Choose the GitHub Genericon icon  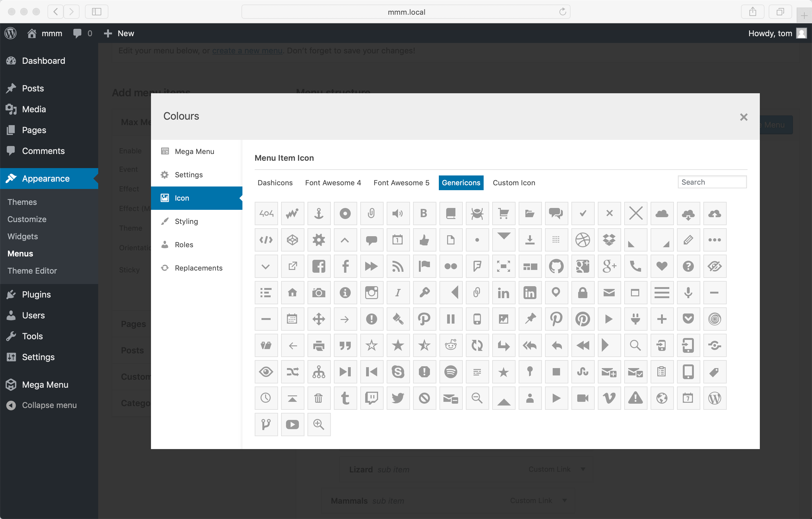coord(556,266)
